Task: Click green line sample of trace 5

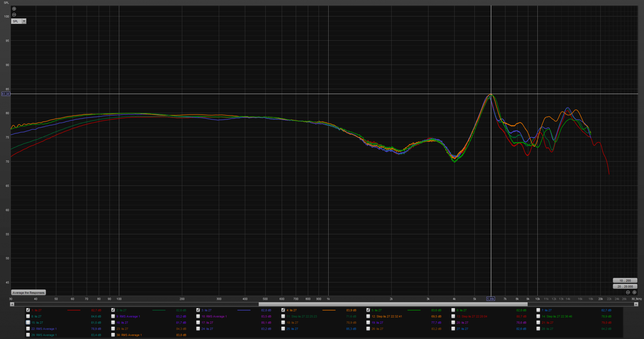Action: tap(414, 310)
